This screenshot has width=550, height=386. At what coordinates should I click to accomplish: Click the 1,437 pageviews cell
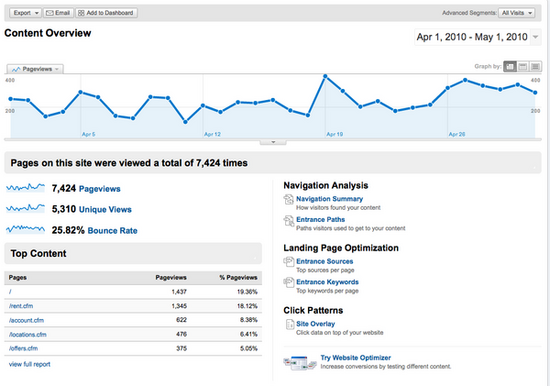click(x=179, y=292)
